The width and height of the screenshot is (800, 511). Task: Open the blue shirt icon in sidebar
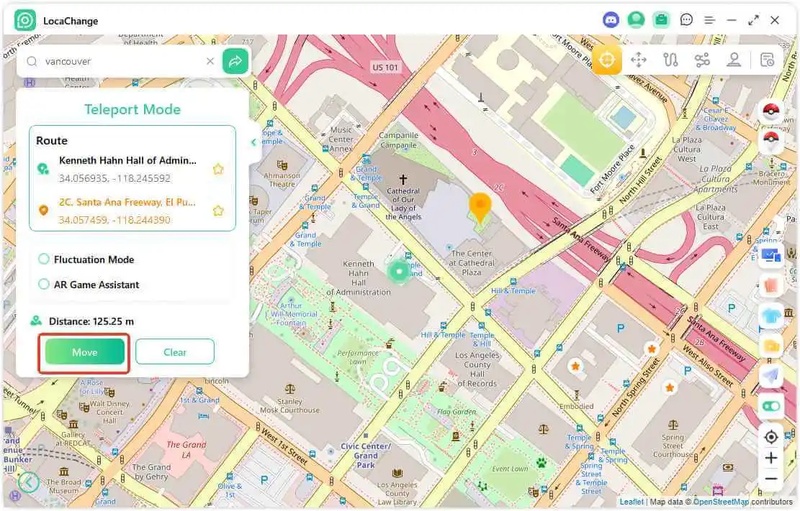tap(771, 316)
